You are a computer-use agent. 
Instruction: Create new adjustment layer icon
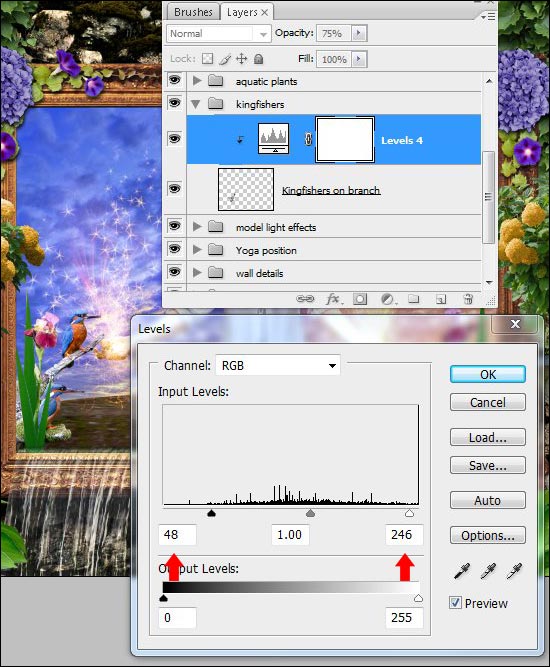388,299
